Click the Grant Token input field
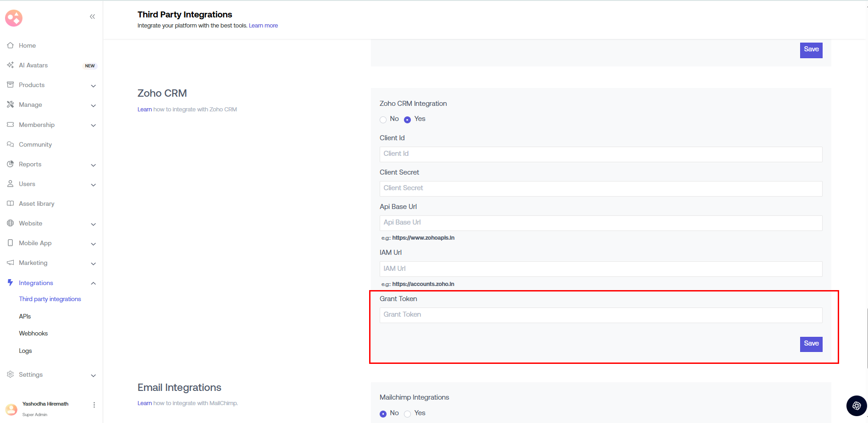 click(601, 315)
